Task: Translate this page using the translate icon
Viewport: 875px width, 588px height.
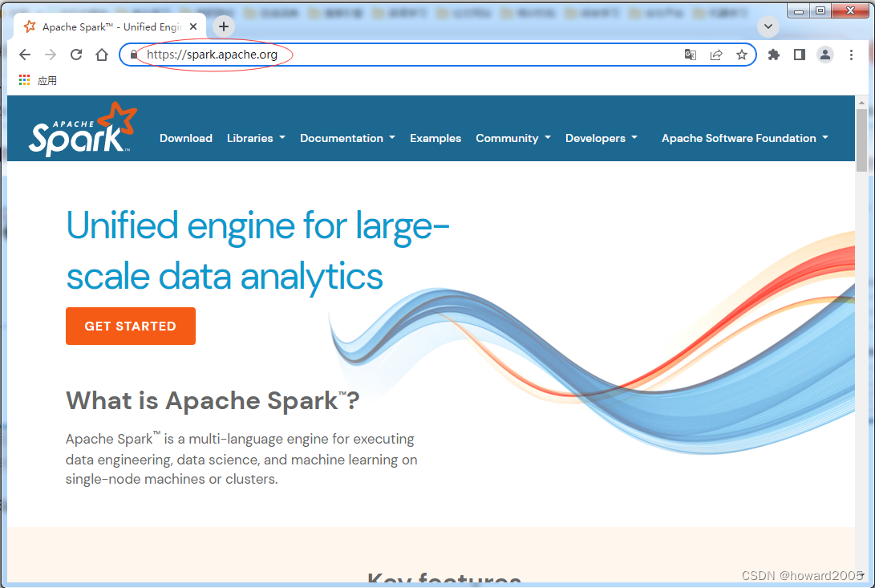Action: click(x=691, y=55)
